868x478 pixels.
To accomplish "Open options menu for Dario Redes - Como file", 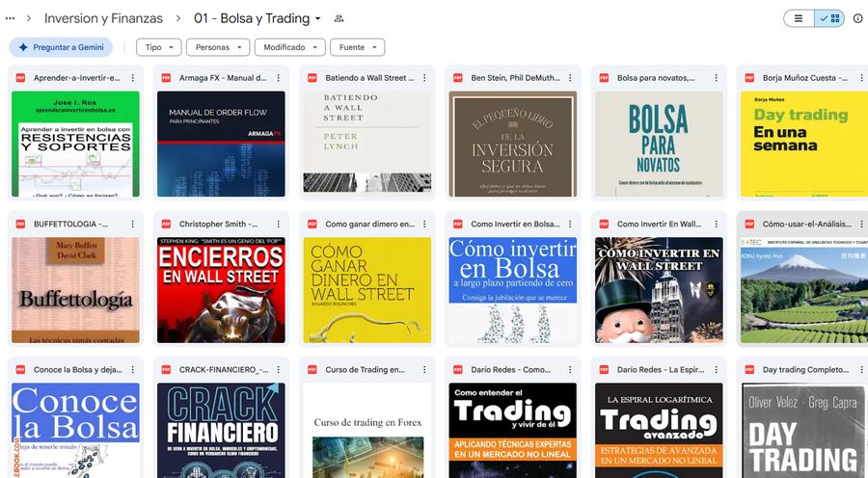I will pyautogui.click(x=570, y=369).
